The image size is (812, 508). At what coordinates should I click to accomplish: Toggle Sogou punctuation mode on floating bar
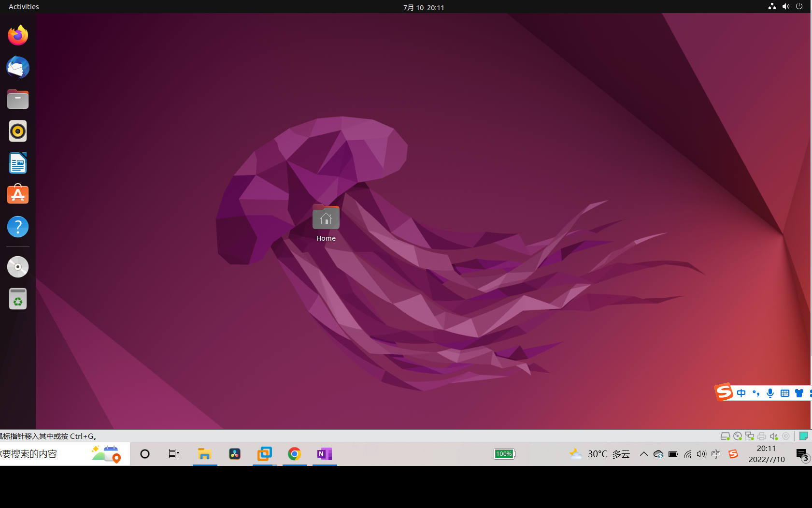756,393
